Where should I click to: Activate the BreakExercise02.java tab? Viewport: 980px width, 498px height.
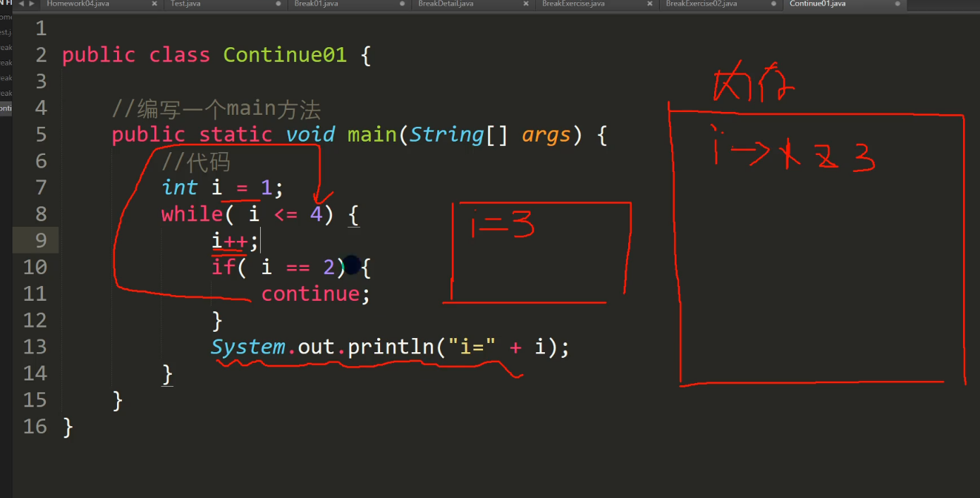click(702, 4)
